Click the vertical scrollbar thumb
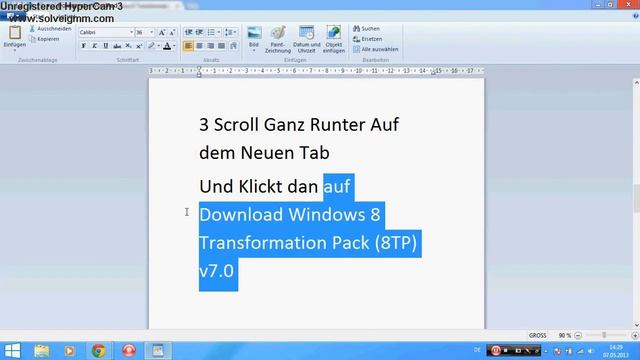Image resolution: width=640 pixels, height=360 pixels. click(x=636, y=198)
